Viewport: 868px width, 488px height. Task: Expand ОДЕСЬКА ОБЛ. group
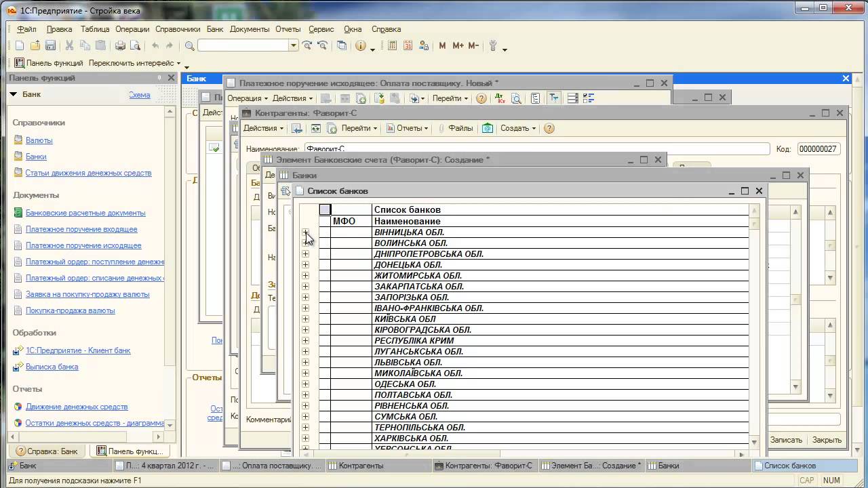(305, 384)
